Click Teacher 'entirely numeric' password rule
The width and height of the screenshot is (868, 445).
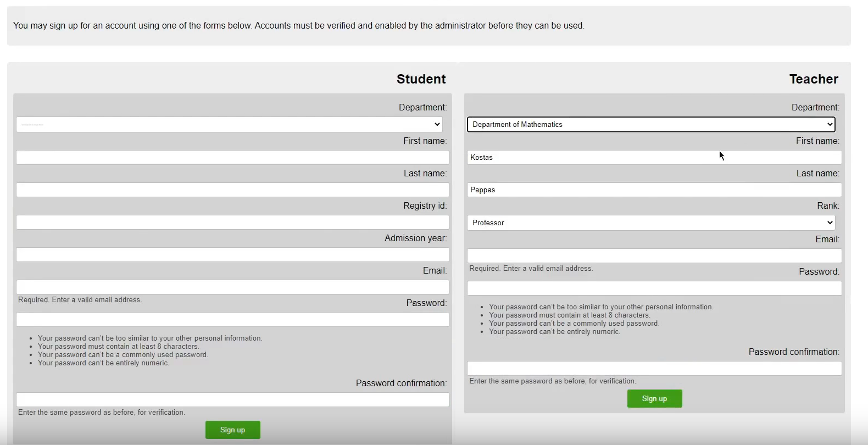[554, 331]
